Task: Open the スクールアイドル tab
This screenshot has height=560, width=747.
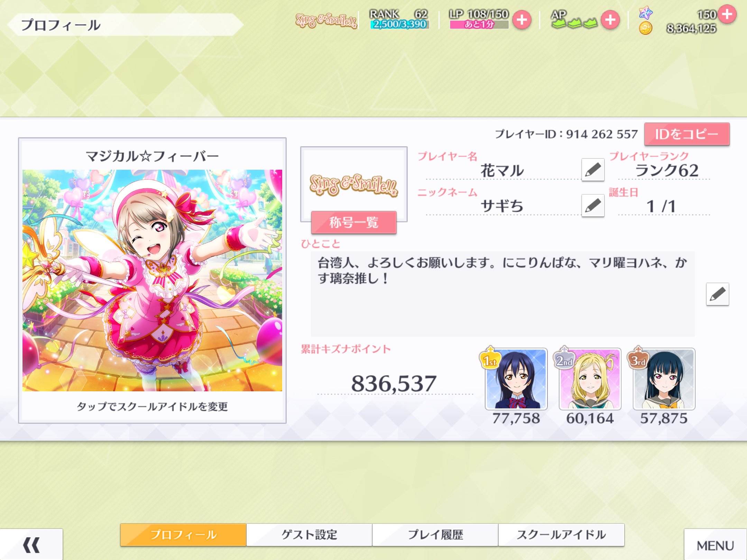Action: (x=561, y=535)
